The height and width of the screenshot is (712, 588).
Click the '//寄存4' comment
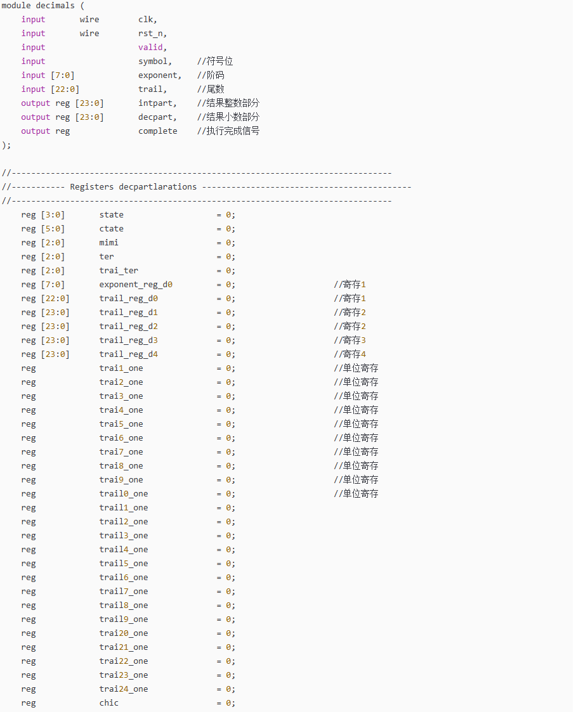[x=350, y=354]
